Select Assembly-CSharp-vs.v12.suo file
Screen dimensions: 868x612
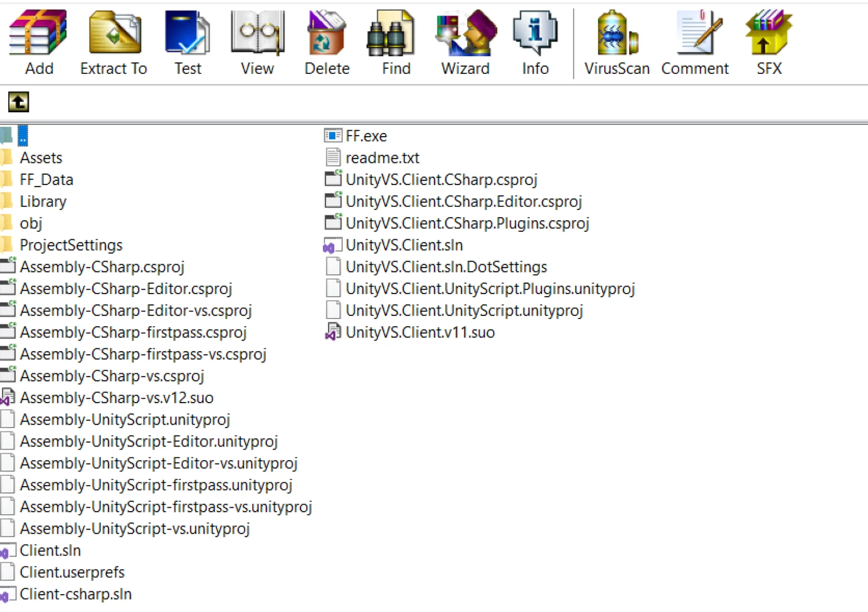pyautogui.click(x=117, y=398)
